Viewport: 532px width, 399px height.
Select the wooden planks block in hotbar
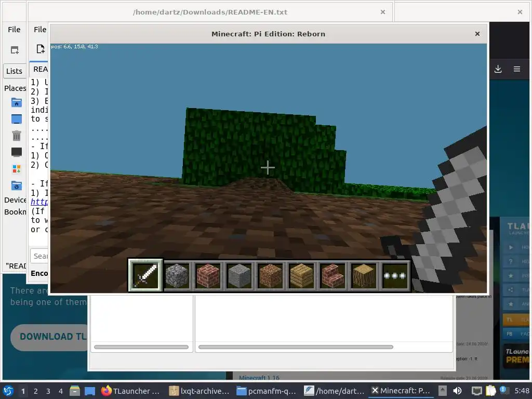[x=302, y=275]
